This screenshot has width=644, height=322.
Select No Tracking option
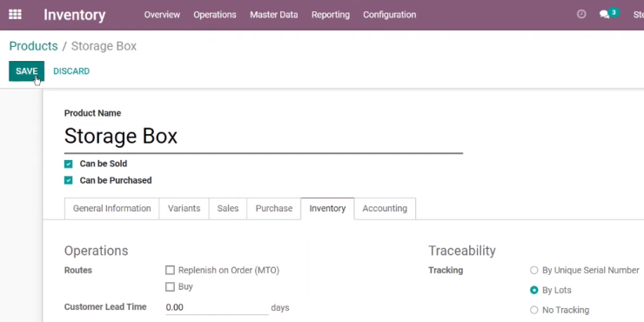[x=534, y=310]
